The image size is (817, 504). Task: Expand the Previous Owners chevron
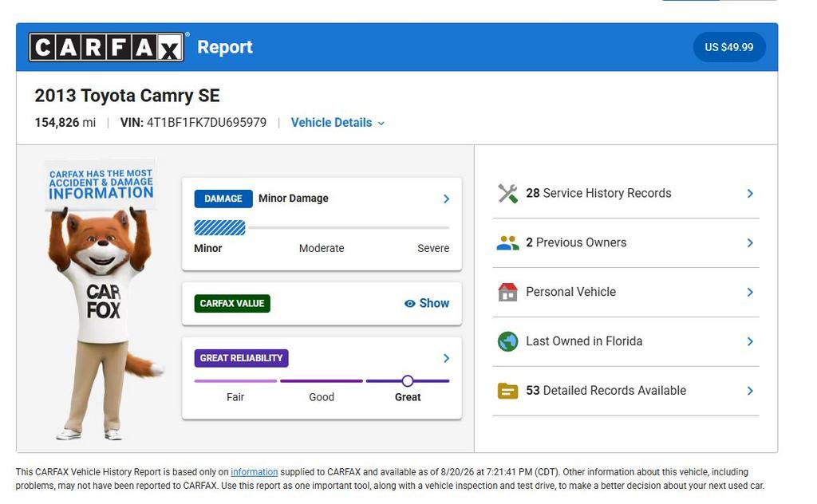point(750,243)
